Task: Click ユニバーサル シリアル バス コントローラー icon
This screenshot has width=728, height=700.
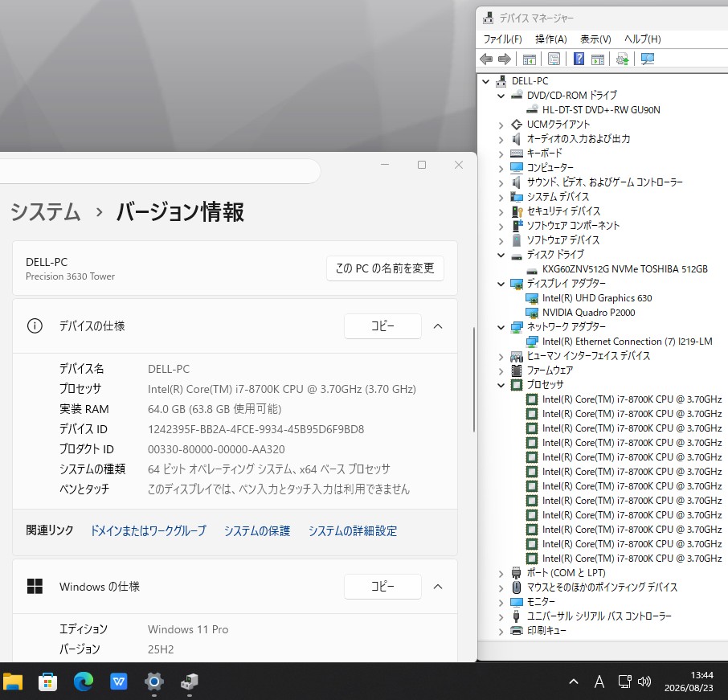Action: point(517,616)
